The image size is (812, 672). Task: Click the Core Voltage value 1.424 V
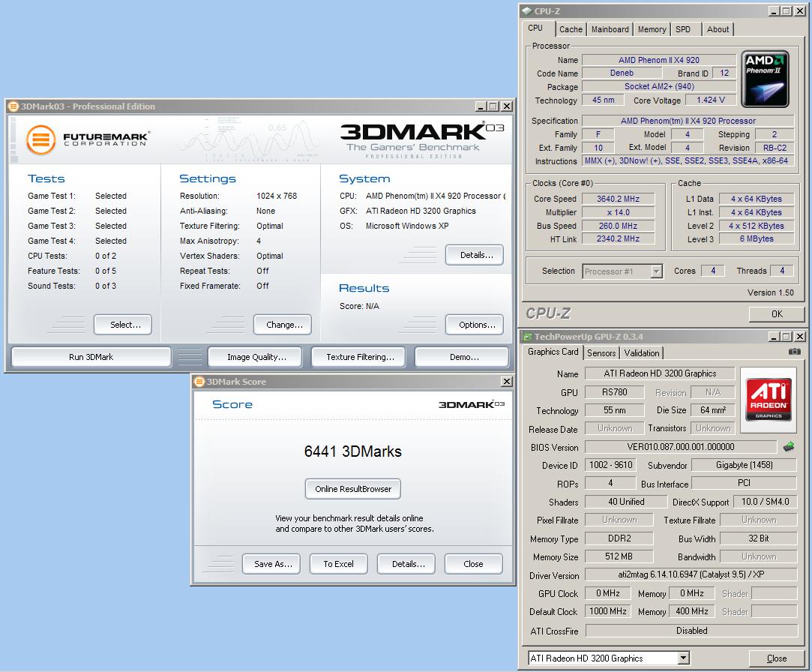[711, 100]
